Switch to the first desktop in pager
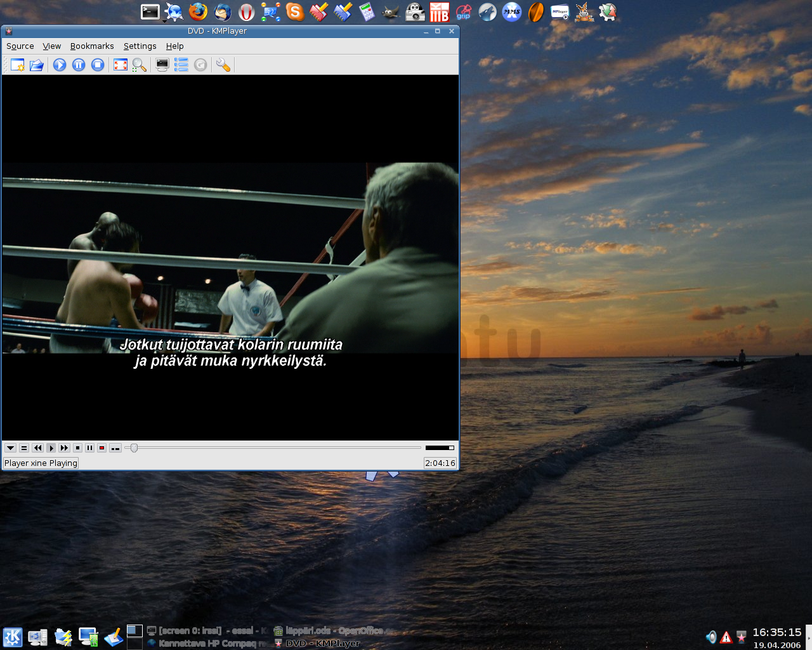 pyautogui.click(x=134, y=630)
